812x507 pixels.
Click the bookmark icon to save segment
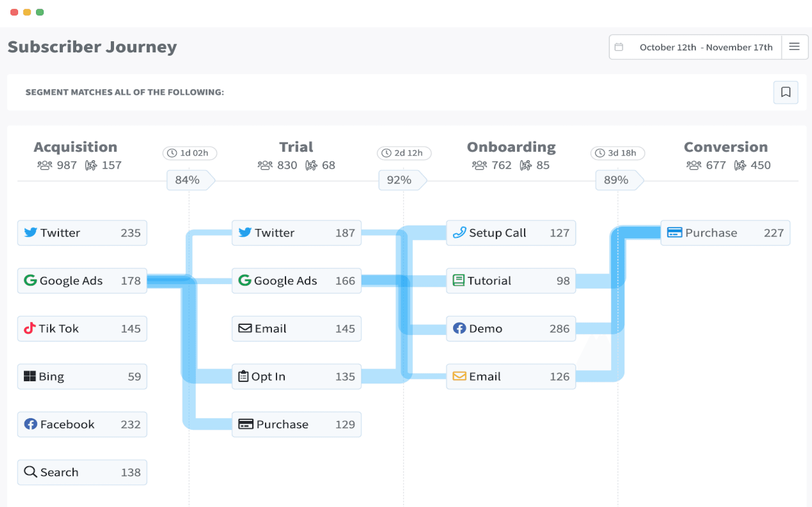click(x=785, y=92)
